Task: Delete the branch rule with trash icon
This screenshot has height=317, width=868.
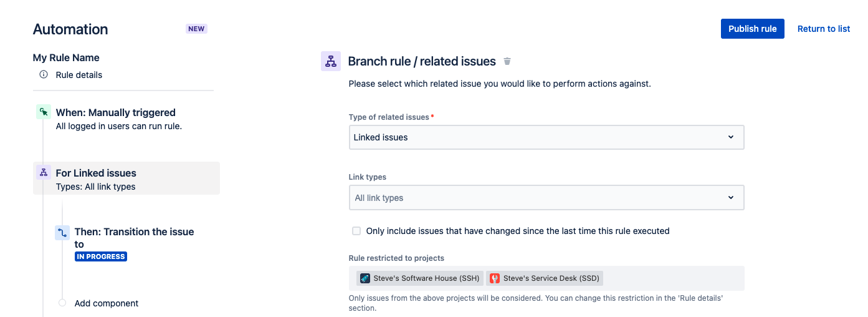Action: coord(507,61)
